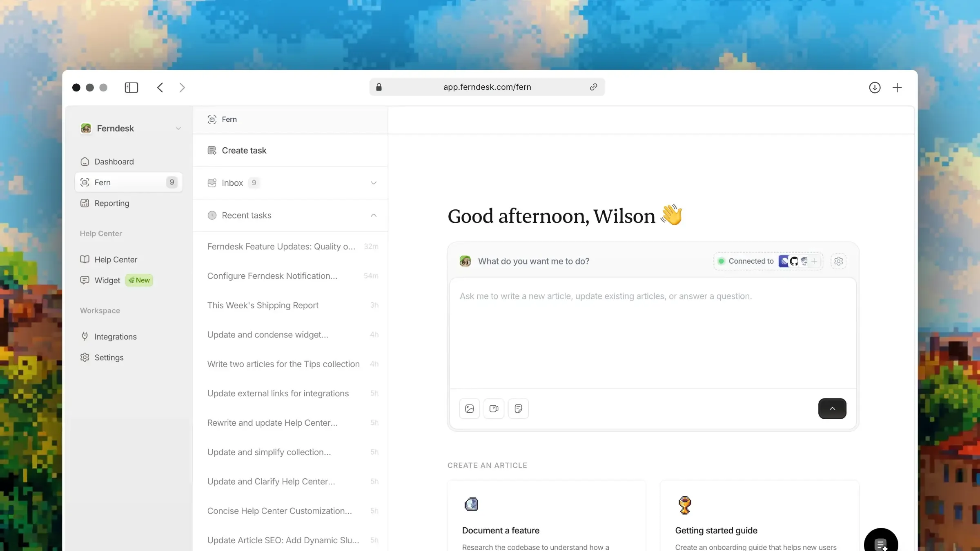Screen dimensions: 980x551
Task: Toggle the browser sidebar panel icon
Action: 131,87
